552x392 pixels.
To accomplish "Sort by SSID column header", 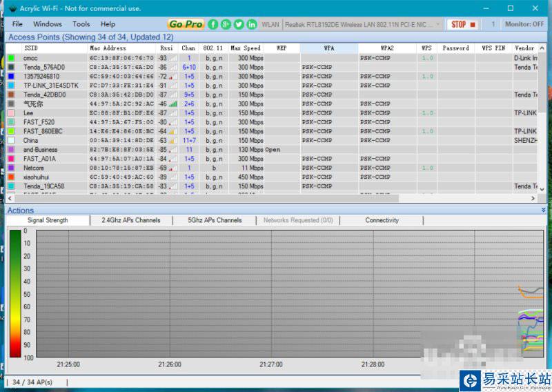I will (x=55, y=48).
